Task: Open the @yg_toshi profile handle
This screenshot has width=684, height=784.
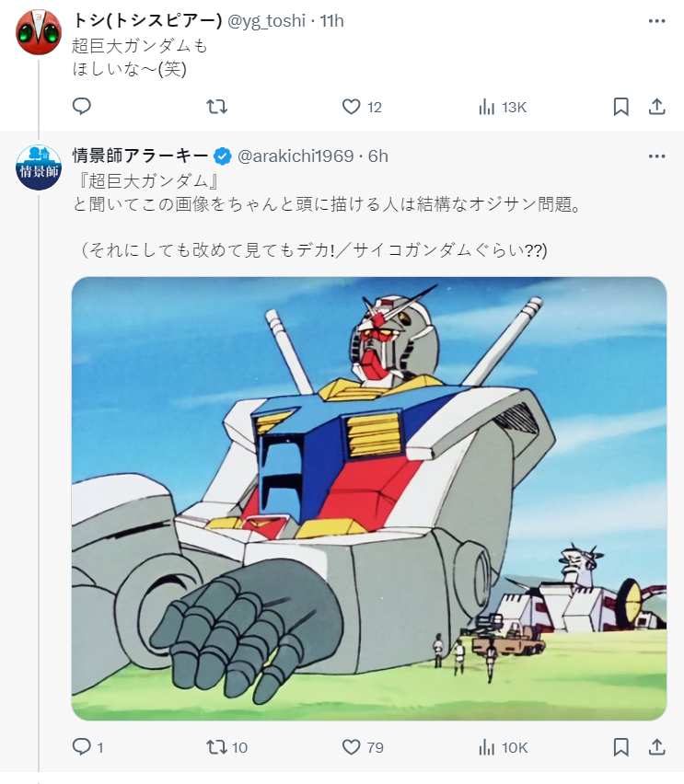Action: click(266, 21)
